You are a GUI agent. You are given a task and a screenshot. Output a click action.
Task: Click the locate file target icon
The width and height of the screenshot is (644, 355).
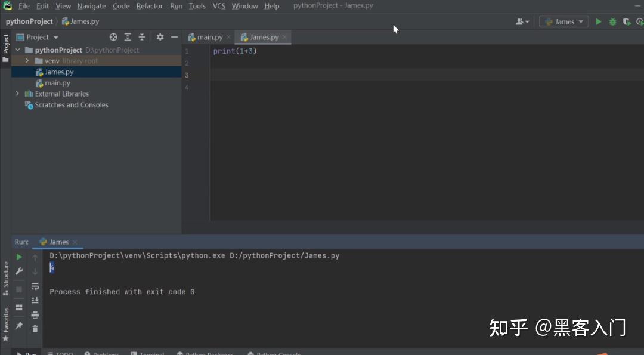coord(113,37)
